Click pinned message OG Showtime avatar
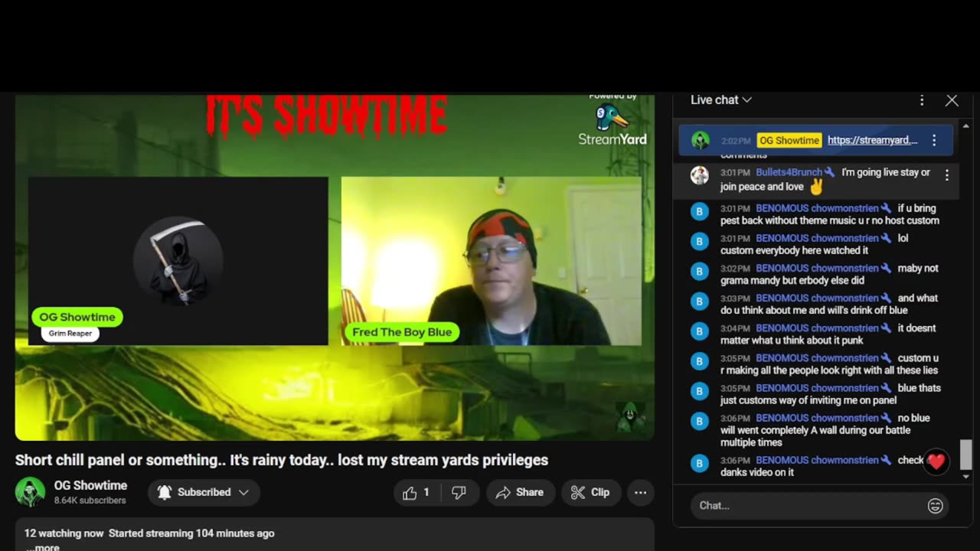The height and width of the screenshot is (551, 980). (700, 140)
